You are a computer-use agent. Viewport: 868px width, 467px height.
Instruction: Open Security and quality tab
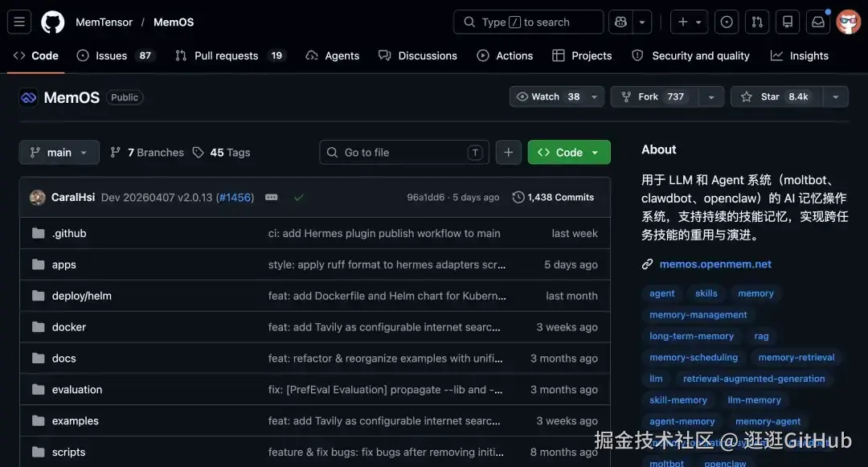691,56
